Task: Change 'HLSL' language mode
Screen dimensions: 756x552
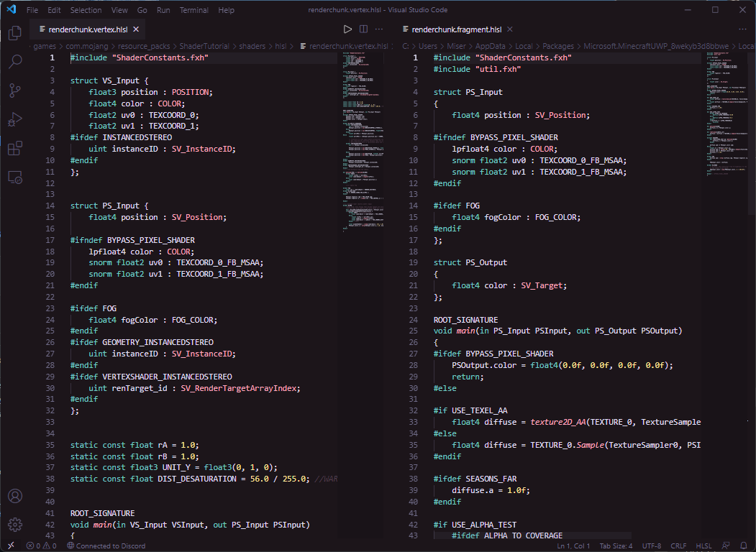Action: [703, 546]
